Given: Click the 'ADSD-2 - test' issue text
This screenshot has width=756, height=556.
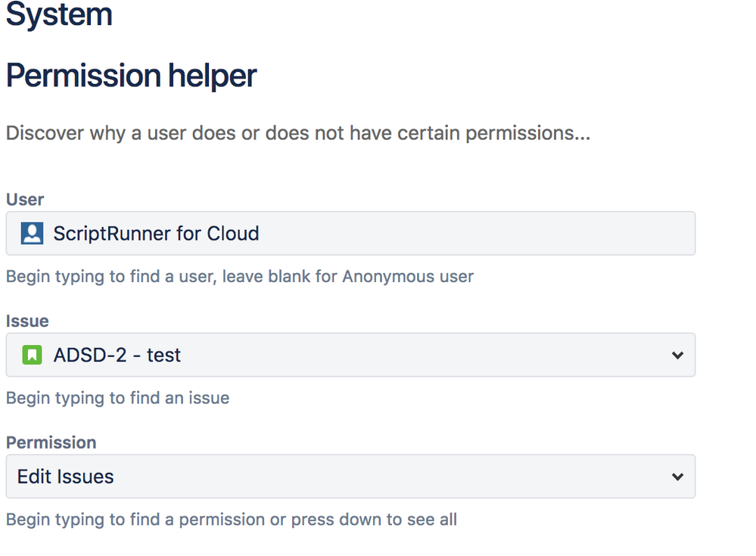Looking at the screenshot, I should point(117,355).
